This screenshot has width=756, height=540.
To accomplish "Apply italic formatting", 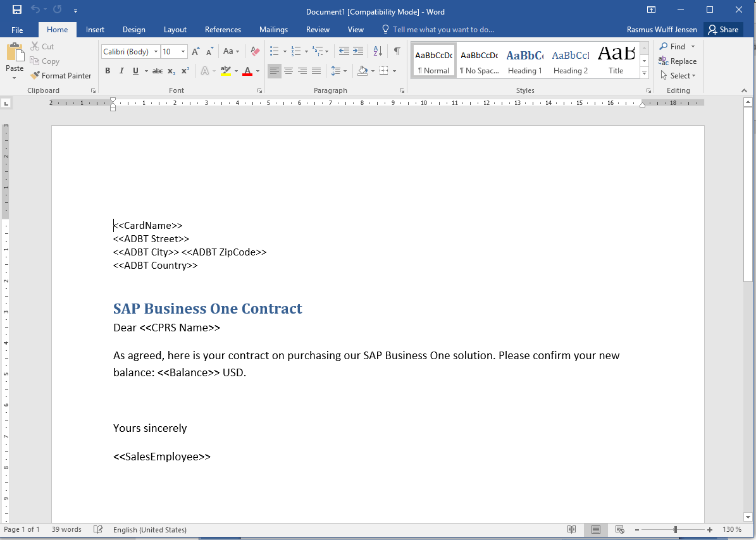I will pyautogui.click(x=121, y=71).
